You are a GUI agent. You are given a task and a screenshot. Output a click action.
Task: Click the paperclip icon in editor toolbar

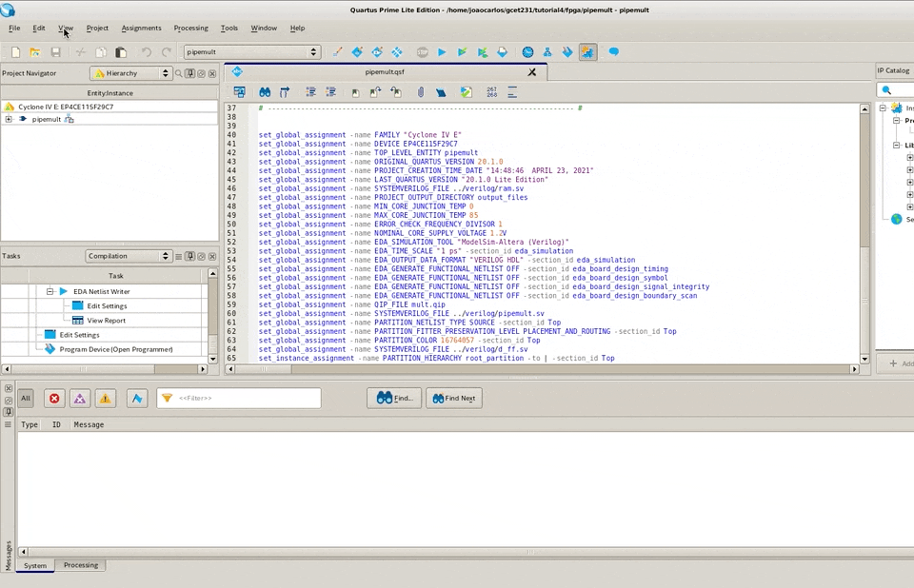(420, 92)
